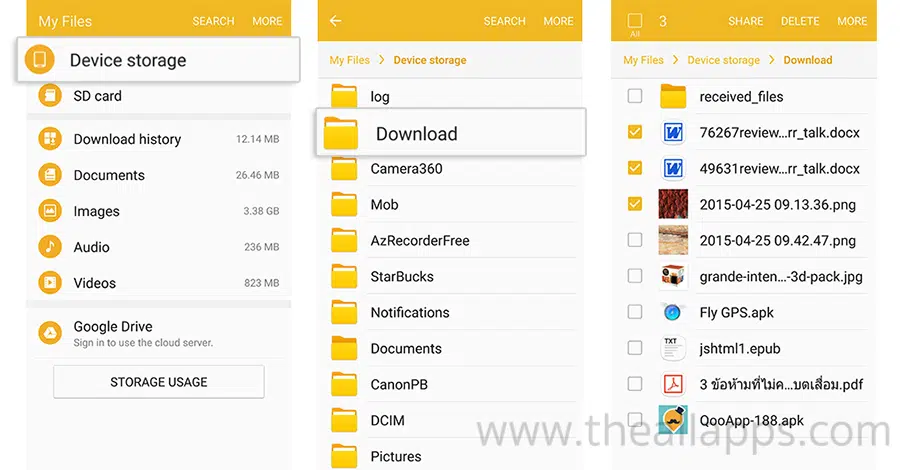
Task: Tap the PDF file icon
Action: click(673, 384)
